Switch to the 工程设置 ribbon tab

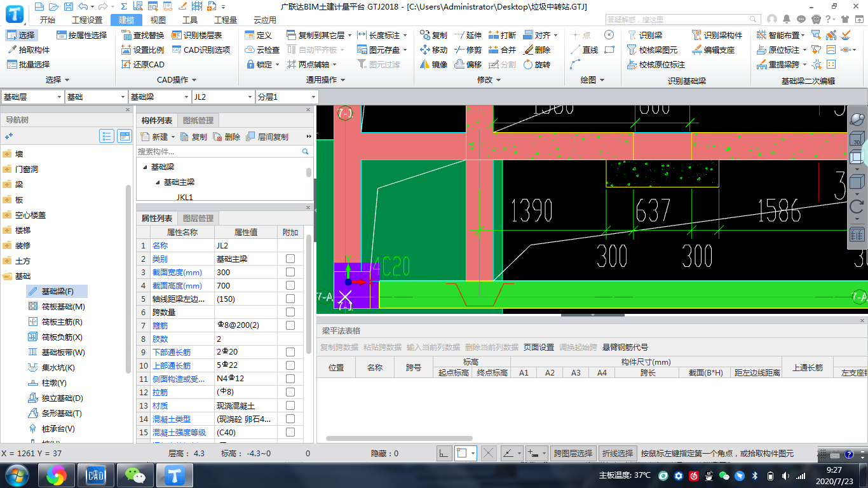click(87, 20)
